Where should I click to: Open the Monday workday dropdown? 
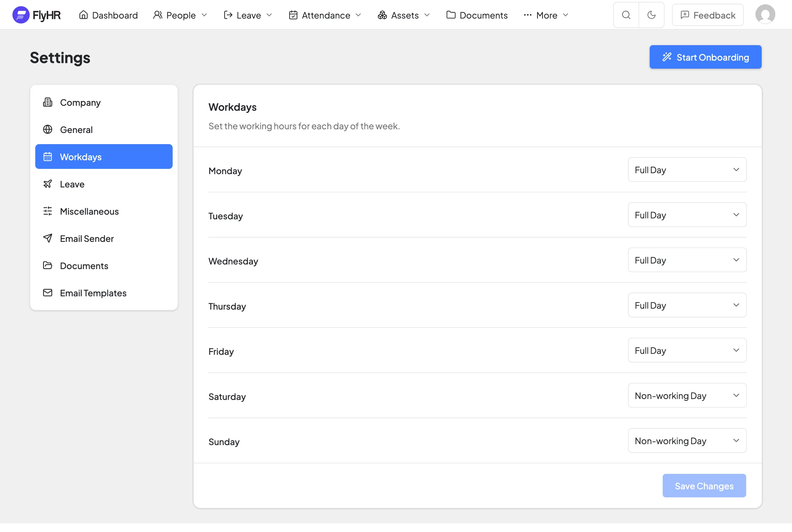(687, 169)
